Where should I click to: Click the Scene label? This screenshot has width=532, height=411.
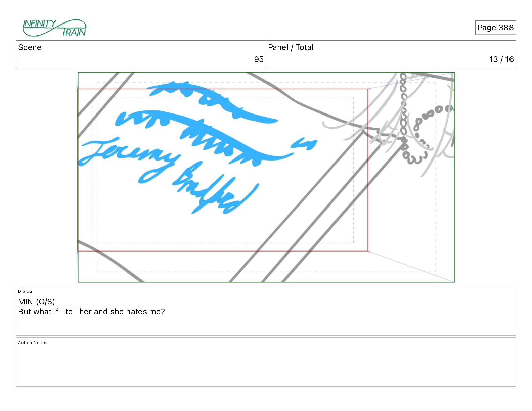click(30, 47)
